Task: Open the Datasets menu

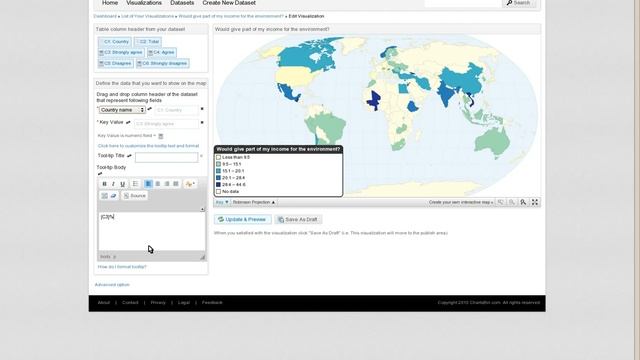Action: [182, 3]
